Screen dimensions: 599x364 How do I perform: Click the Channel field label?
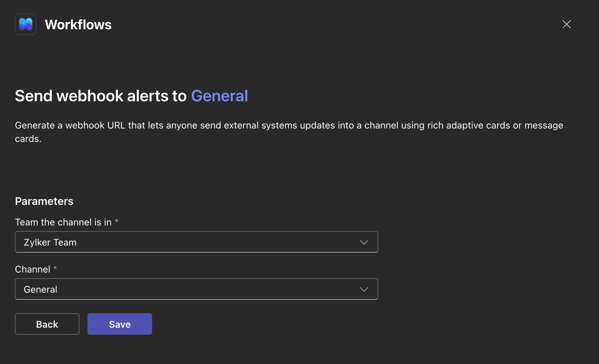point(33,269)
